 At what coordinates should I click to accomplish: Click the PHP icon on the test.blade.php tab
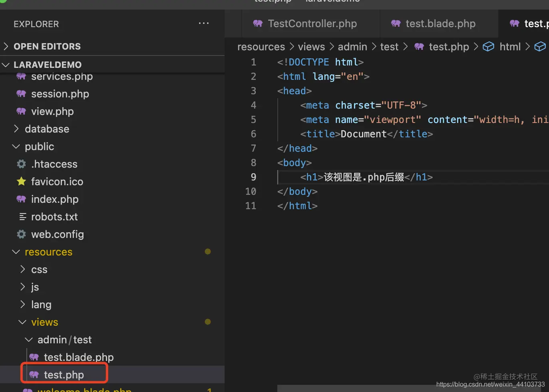[x=396, y=24]
